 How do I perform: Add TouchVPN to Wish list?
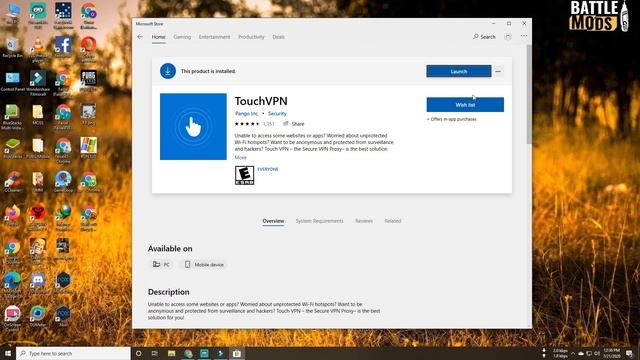[x=465, y=104]
